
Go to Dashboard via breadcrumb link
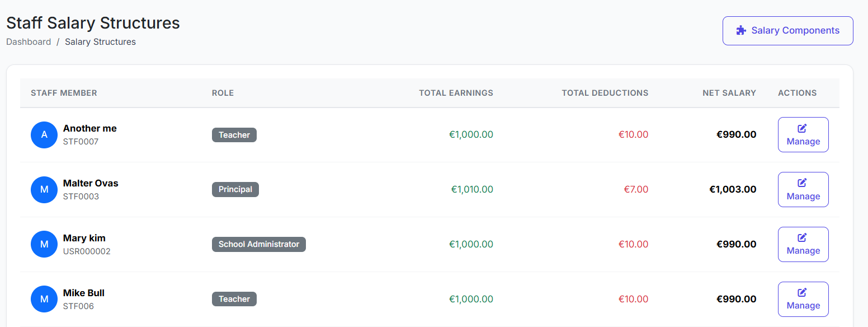[x=29, y=42]
